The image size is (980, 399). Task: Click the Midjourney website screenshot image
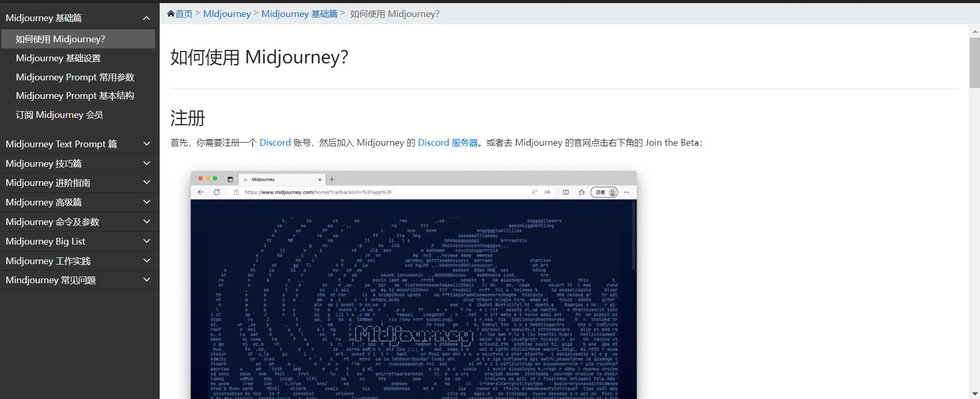click(414, 285)
